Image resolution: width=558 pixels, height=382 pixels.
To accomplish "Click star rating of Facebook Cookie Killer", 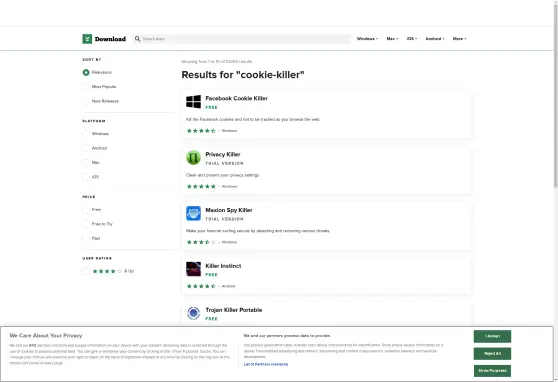I will pyautogui.click(x=201, y=131).
